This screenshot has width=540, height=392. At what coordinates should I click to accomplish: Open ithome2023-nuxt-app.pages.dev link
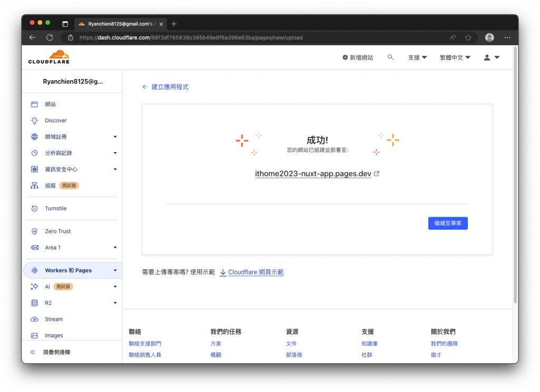(313, 173)
